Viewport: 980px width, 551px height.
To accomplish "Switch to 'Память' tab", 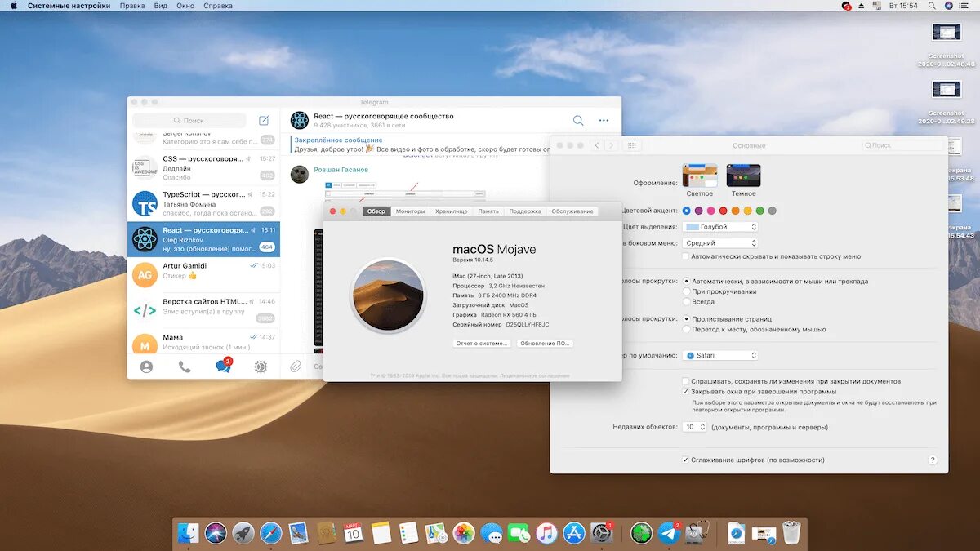I will [x=488, y=211].
